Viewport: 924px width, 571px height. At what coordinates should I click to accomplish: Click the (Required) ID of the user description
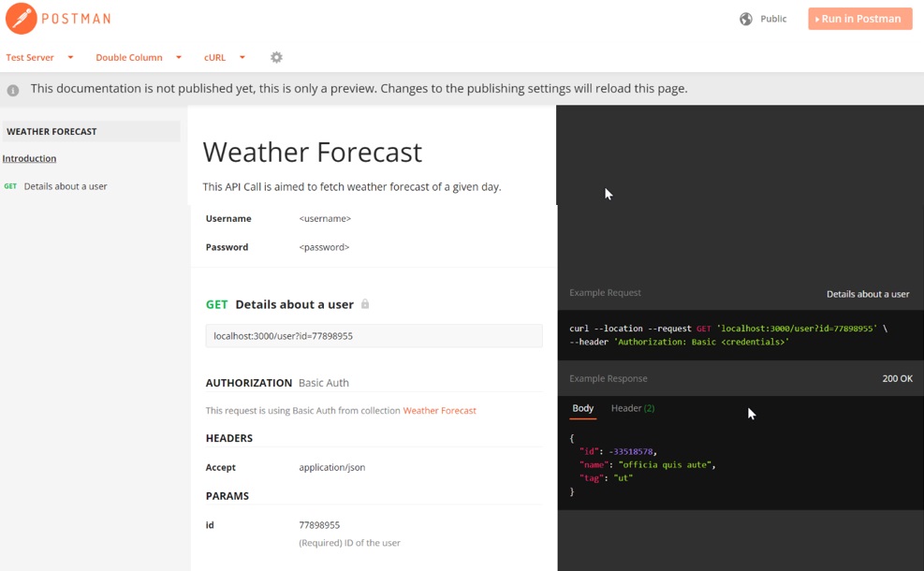click(x=349, y=543)
